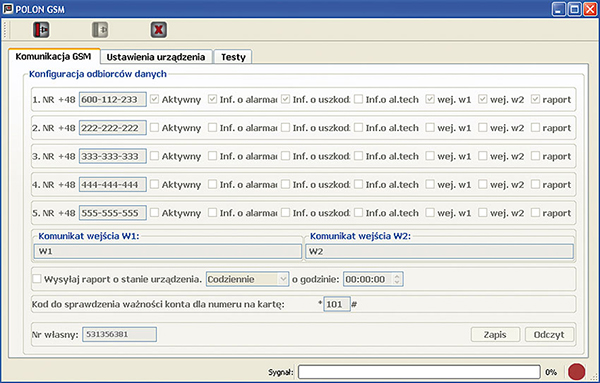Click the time stepper down arrow
The width and height of the screenshot is (600, 383).
[x=397, y=282]
